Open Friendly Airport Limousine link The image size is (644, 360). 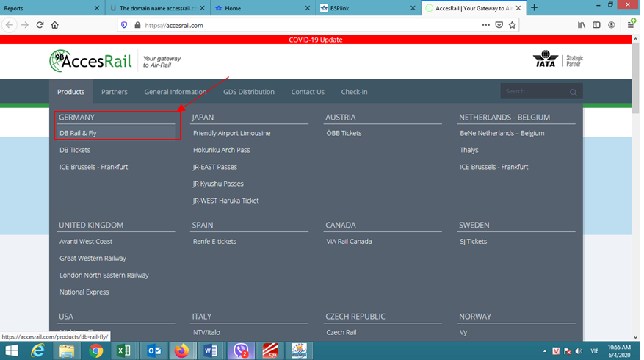point(231,133)
